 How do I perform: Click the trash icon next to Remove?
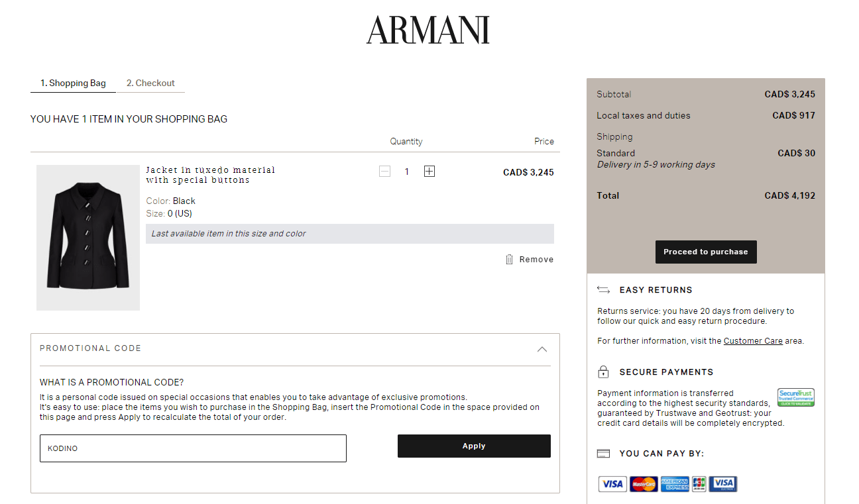[510, 259]
